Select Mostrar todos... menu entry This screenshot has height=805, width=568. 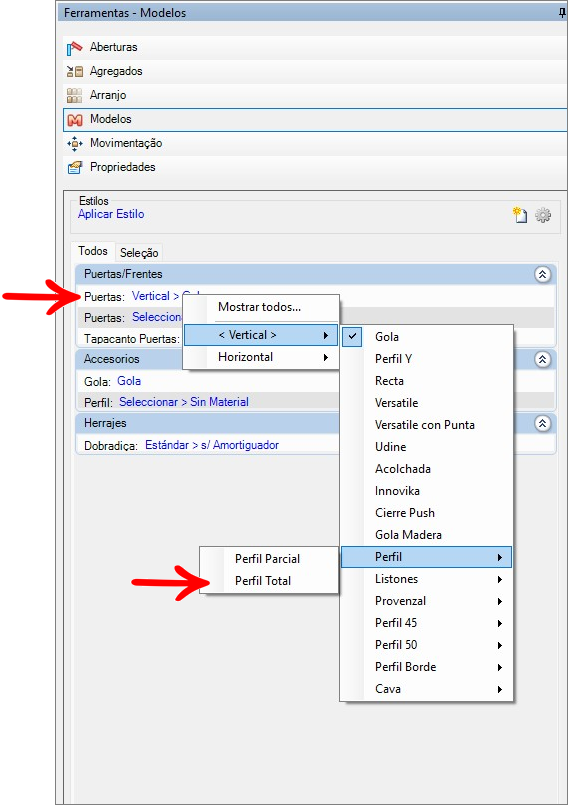click(260, 307)
